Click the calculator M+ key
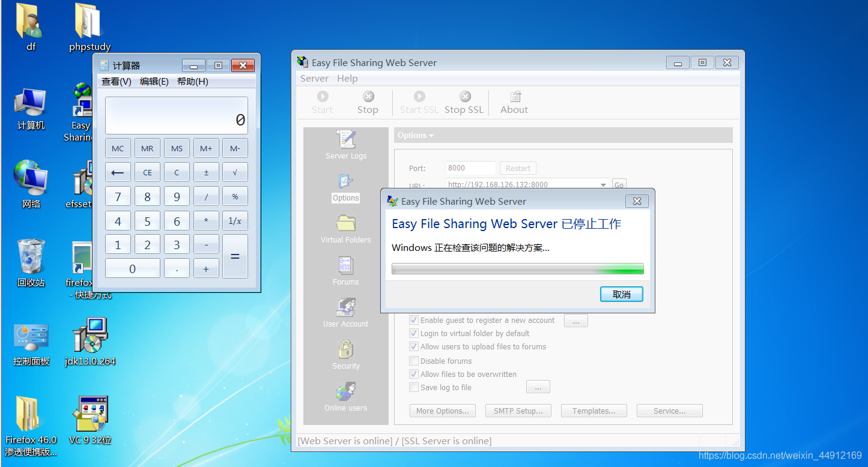This screenshot has width=868, height=467. pyautogui.click(x=206, y=148)
